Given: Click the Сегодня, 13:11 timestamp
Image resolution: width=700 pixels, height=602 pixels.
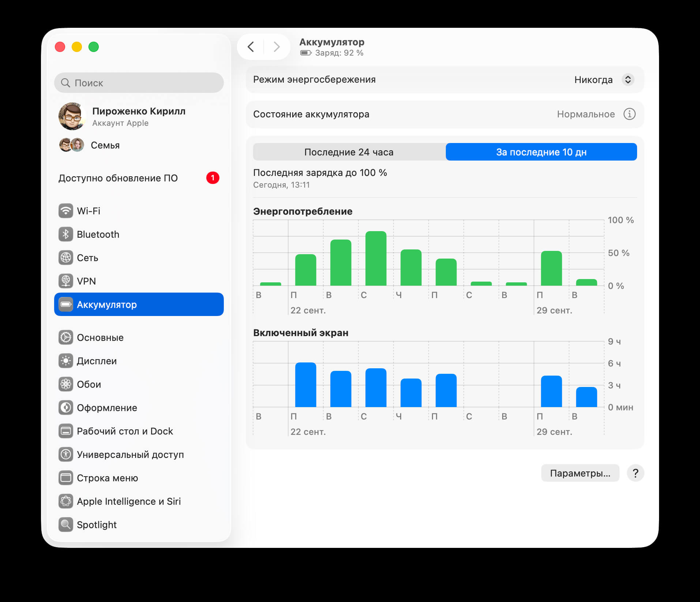Looking at the screenshot, I should (282, 185).
